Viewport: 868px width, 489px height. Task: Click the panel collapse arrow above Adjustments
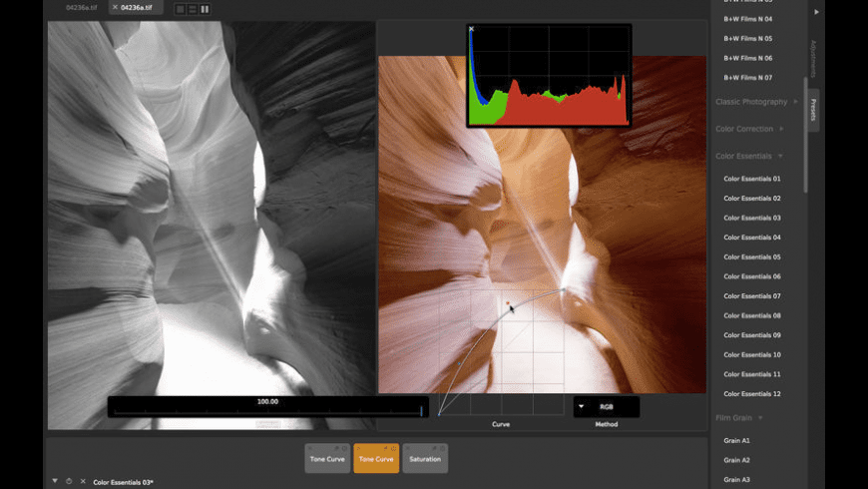coord(817,12)
